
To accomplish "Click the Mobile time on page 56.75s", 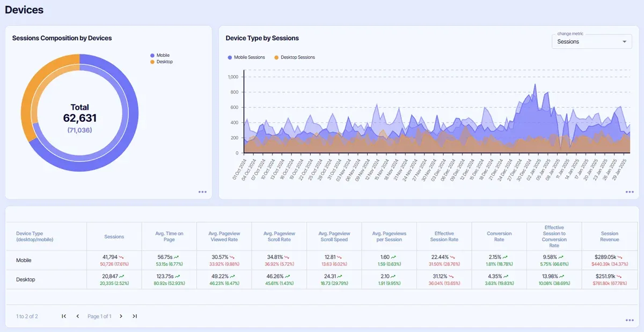I will tap(165, 257).
